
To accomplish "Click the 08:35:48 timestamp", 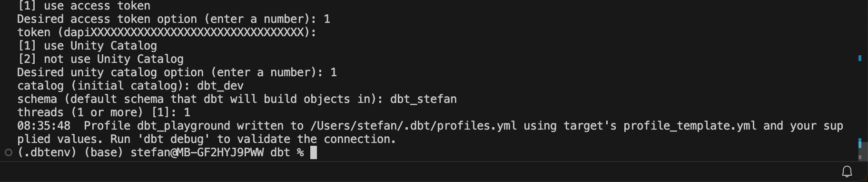I will (44, 126).
